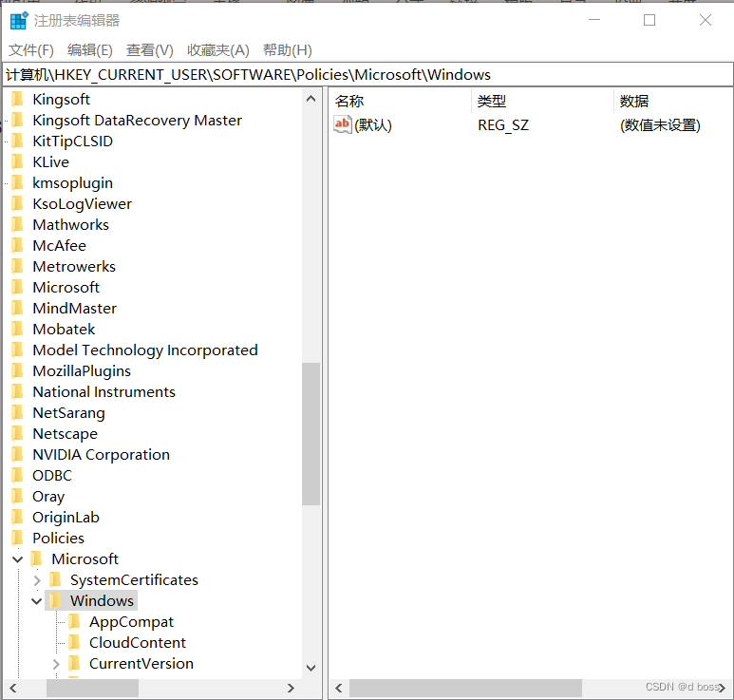This screenshot has width=734, height=700.
Task: Click the (数值未设置) data cell
Action: click(660, 125)
